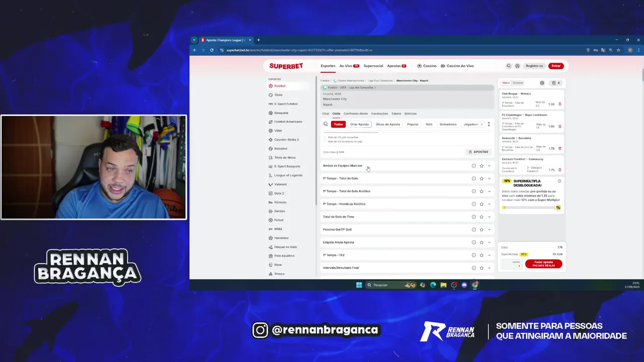Select Dota 2 in the sports sidebar
This screenshot has width=644, height=362.
pos(279,193)
